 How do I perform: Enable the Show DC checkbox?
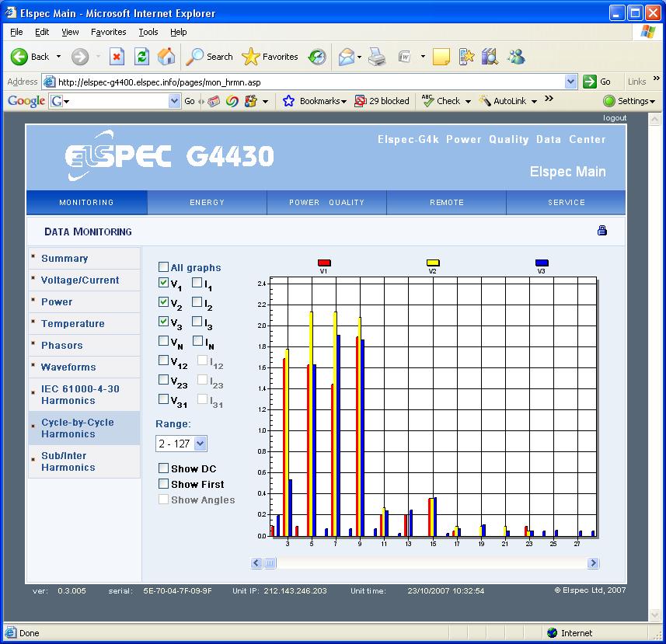pos(163,468)
